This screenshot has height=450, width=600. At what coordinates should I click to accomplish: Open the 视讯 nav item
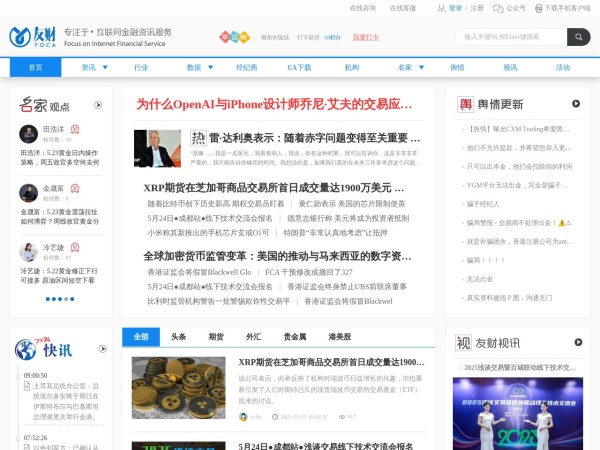click(x=510, y=67)
